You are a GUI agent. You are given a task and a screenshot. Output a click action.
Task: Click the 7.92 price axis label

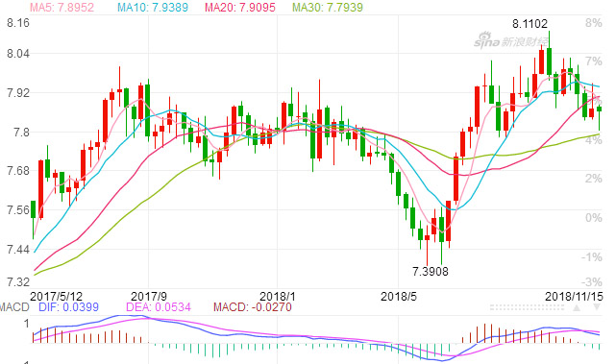coord(18,93)
